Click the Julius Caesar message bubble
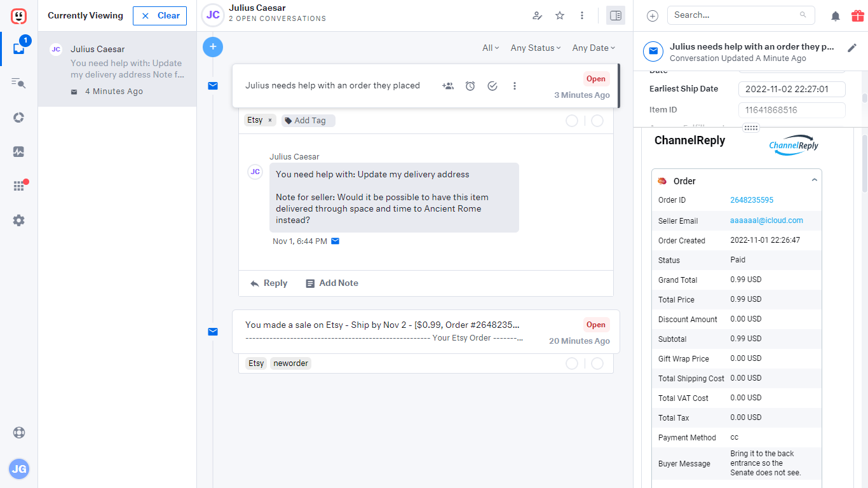868x488 pixels. [394, 198]
